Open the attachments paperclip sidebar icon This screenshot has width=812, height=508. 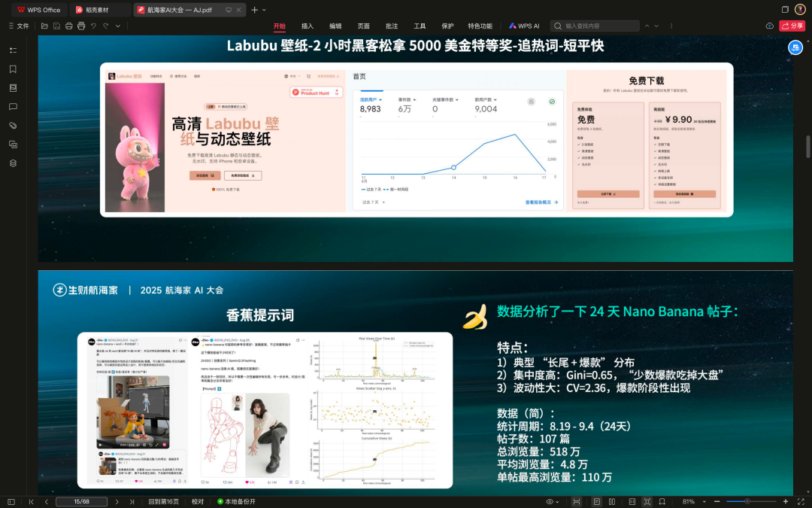point(13,126)
